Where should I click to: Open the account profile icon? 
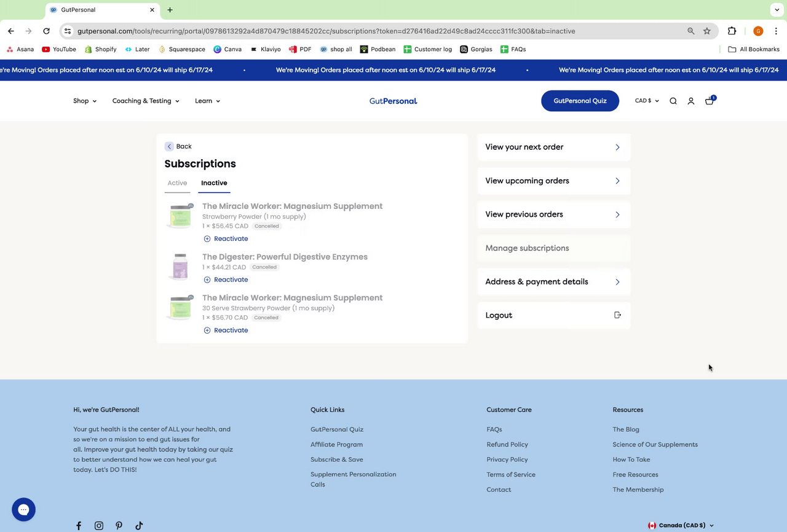(691, 101)
